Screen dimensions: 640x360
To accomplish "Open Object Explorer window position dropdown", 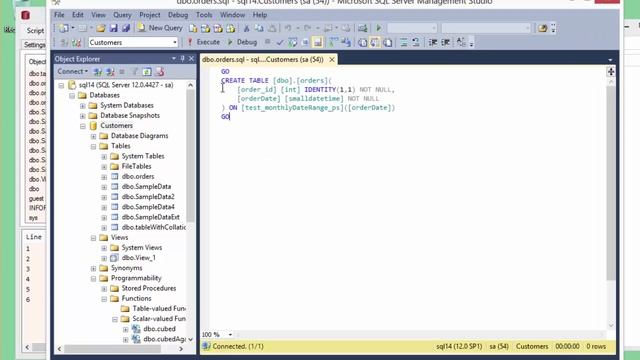I will pos(174,59).
